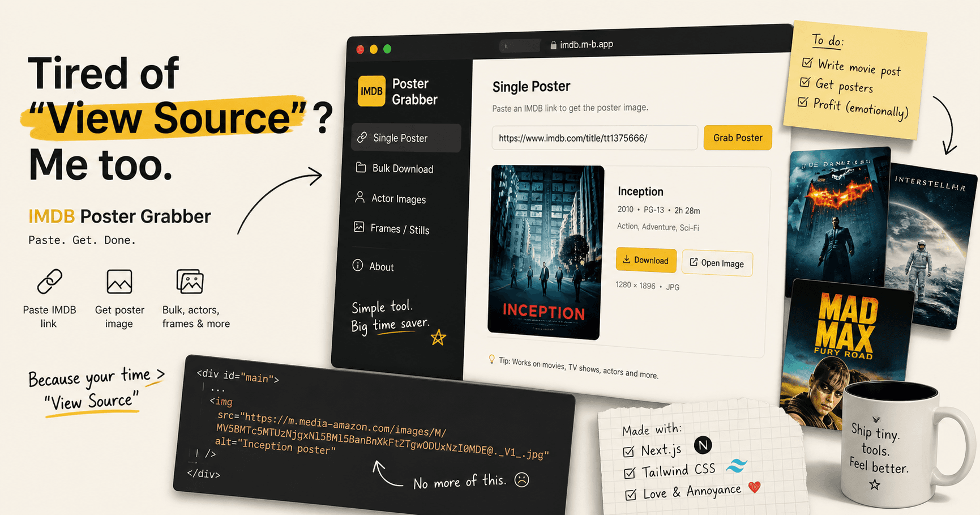Toggle the Love & Annoyance checkbox

pos(631,495)
